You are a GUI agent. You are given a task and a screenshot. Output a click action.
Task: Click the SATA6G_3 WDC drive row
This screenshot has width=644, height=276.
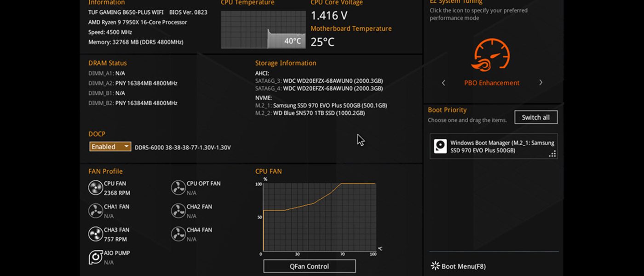click(319, 81)
